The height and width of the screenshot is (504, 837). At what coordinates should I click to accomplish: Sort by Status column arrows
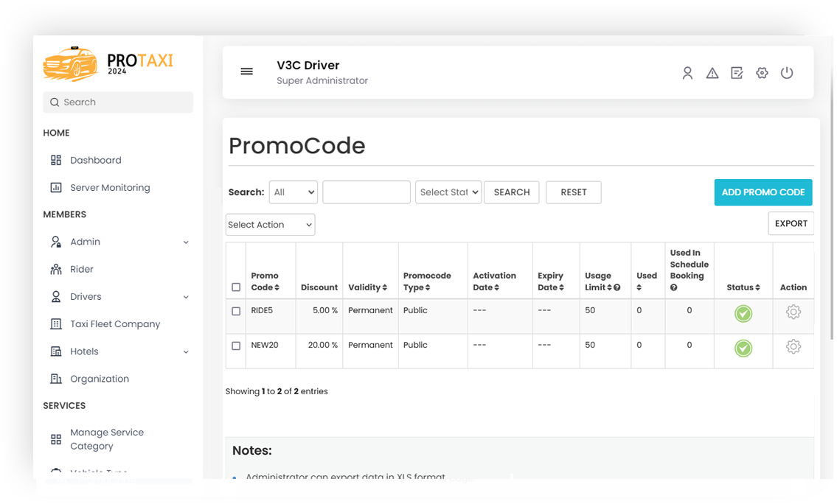click(757, 287)
